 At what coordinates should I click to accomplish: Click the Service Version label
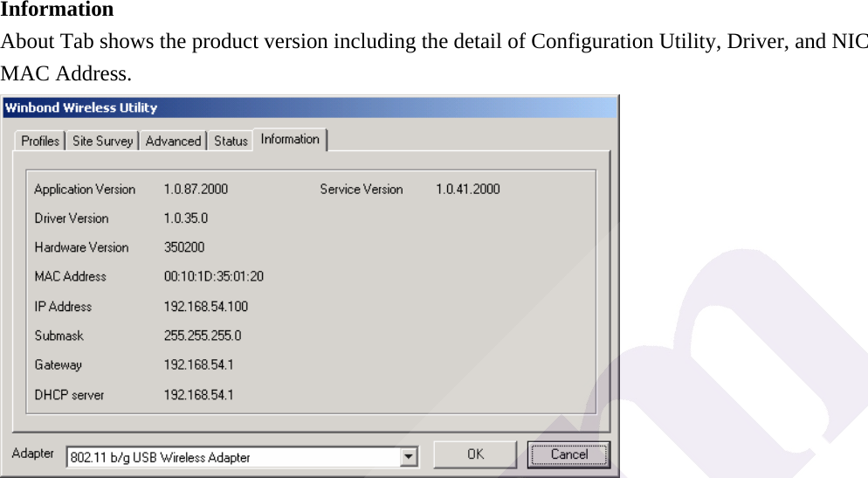tap(362, 189)
